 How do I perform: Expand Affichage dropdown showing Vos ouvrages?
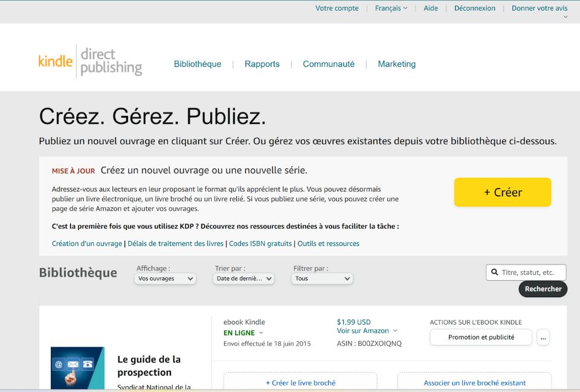pos(165,278)
